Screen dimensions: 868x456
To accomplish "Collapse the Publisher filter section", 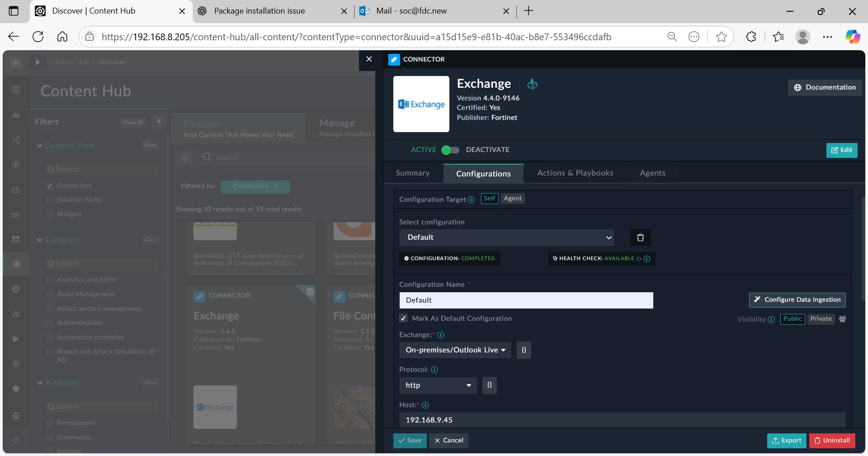I will [40, 383].
